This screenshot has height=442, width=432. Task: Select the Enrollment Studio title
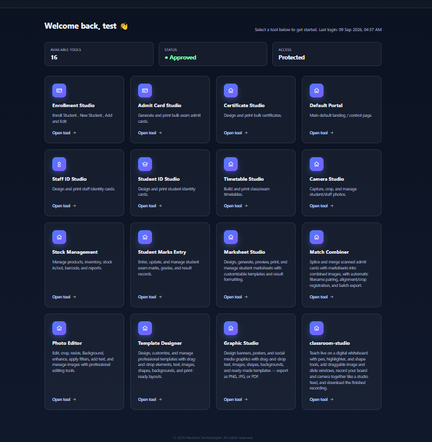(x=73, y=105)
